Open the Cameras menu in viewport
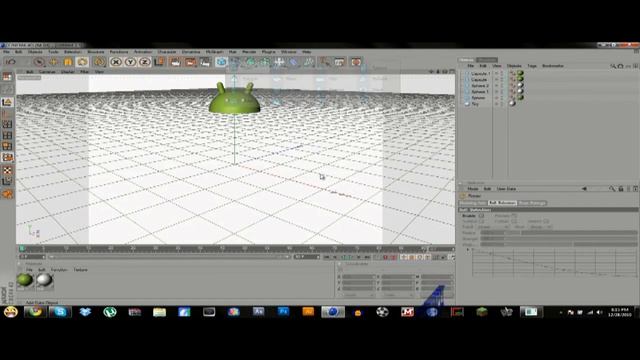640x360 pixels. (47, 71)
